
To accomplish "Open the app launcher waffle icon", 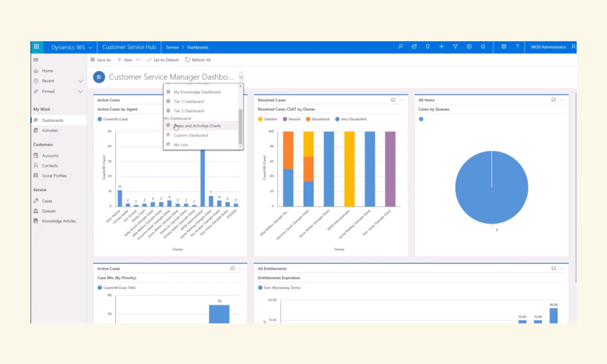I will (36, 47).
